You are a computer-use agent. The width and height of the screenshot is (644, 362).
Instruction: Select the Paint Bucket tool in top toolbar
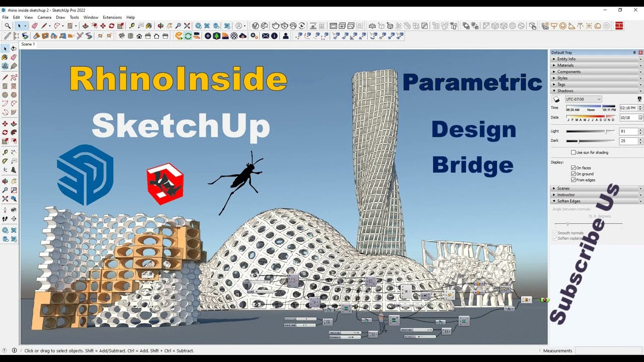click(x=149, y=26)
